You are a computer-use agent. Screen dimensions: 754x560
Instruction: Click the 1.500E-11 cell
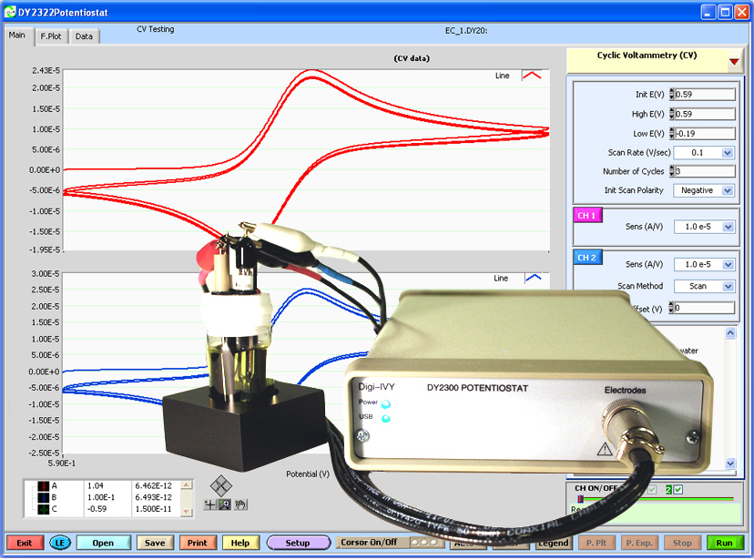pos(153,509)
